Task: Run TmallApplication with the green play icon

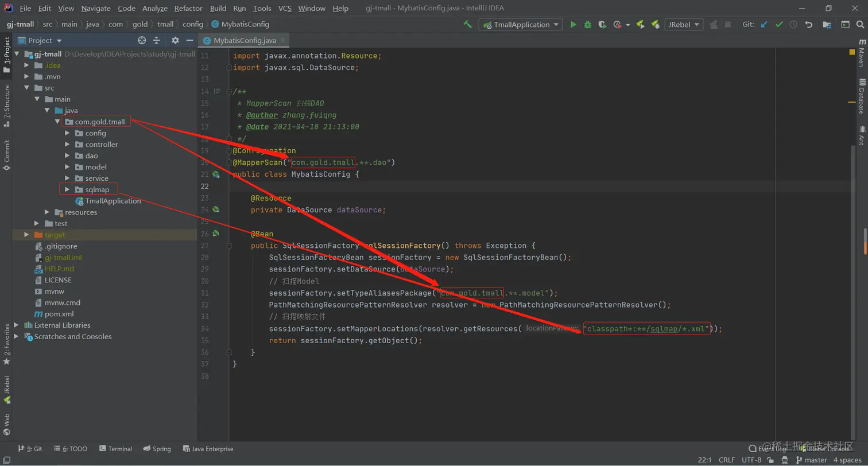Action: pos(573,25)
